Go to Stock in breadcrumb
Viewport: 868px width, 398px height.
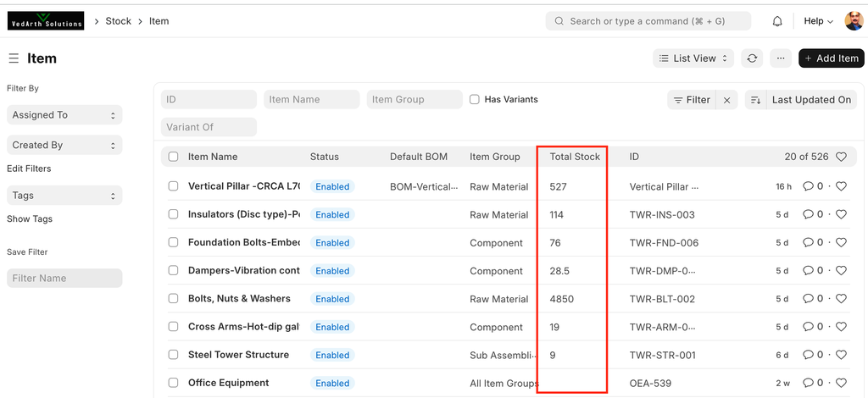point(118,21)
